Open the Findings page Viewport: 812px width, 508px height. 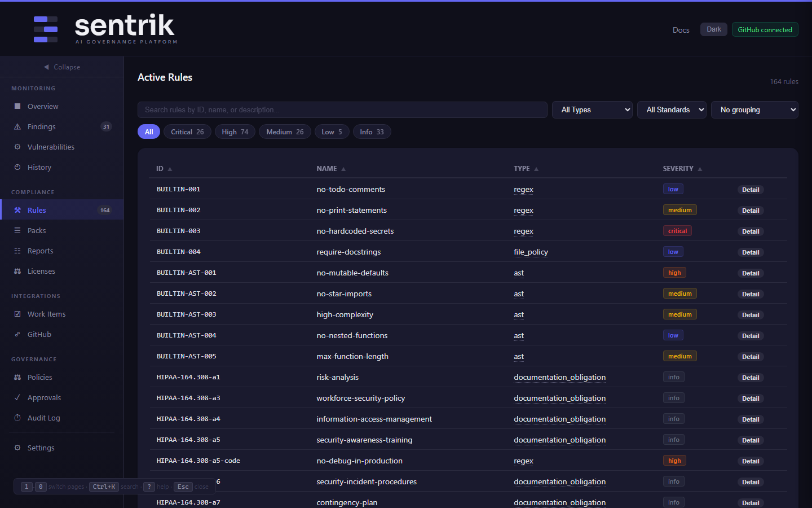61,126
